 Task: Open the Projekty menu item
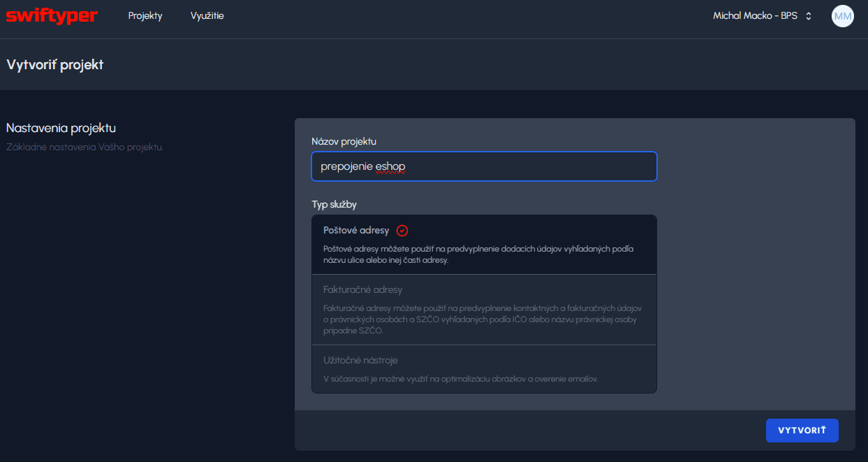[x=145, y=16]
